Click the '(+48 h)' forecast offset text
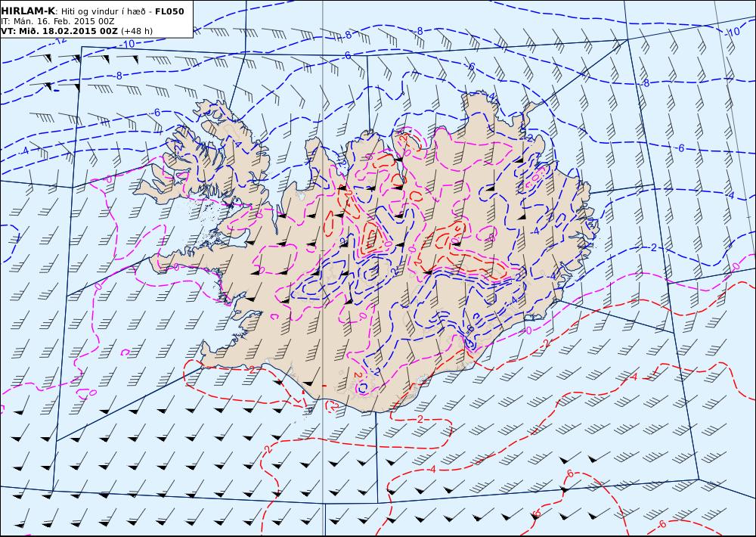 (136, 31)
